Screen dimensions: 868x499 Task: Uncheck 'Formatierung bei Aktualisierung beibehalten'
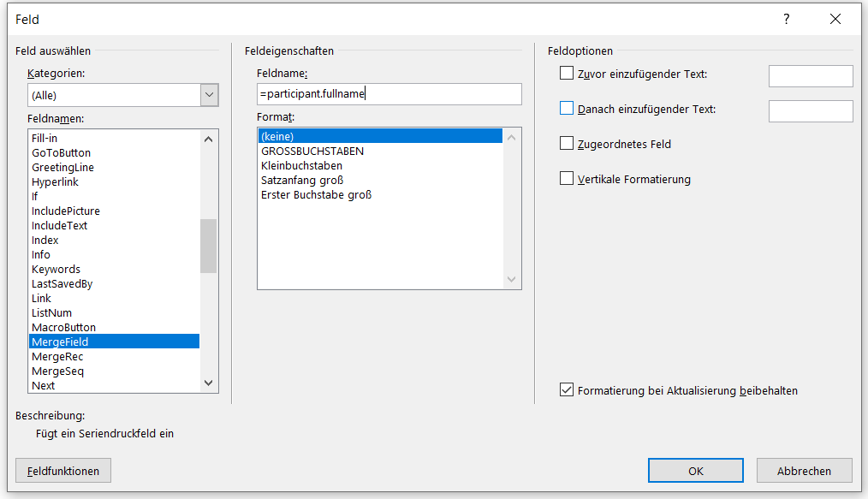567,390
